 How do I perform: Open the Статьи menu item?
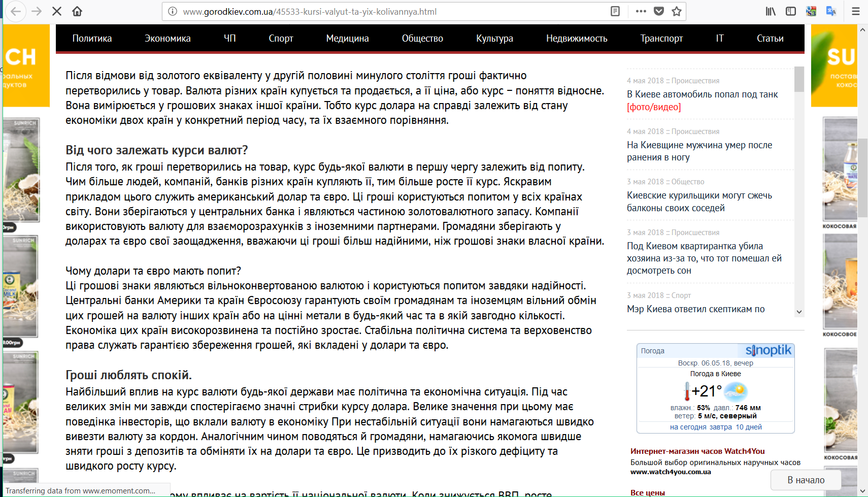[770, 38]
